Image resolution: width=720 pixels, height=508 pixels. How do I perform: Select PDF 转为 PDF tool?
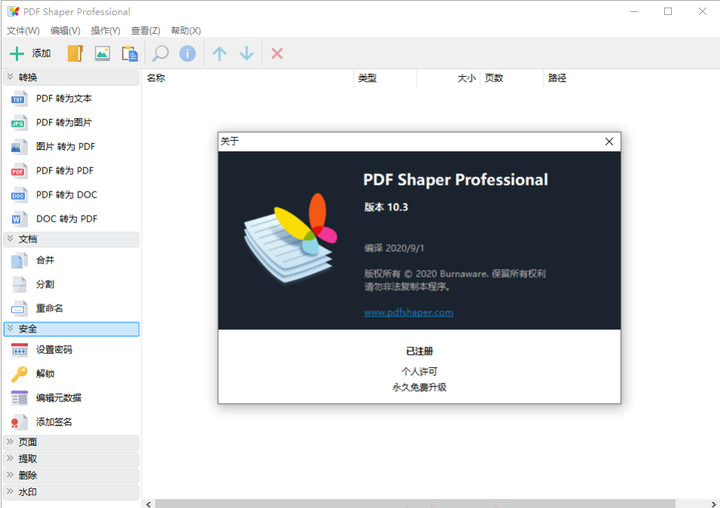[x=71, y=171]
